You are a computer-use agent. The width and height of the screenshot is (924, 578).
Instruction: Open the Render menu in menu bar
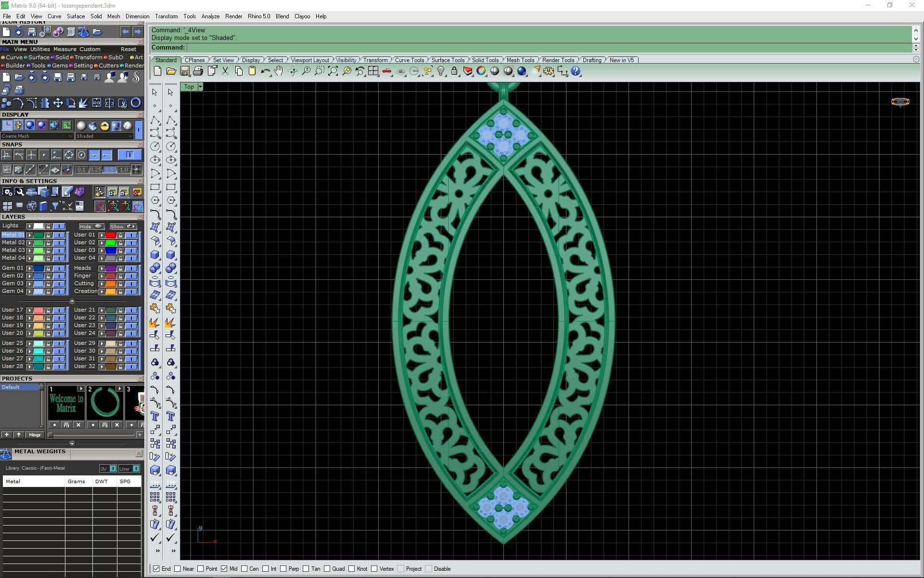point(233,16)
